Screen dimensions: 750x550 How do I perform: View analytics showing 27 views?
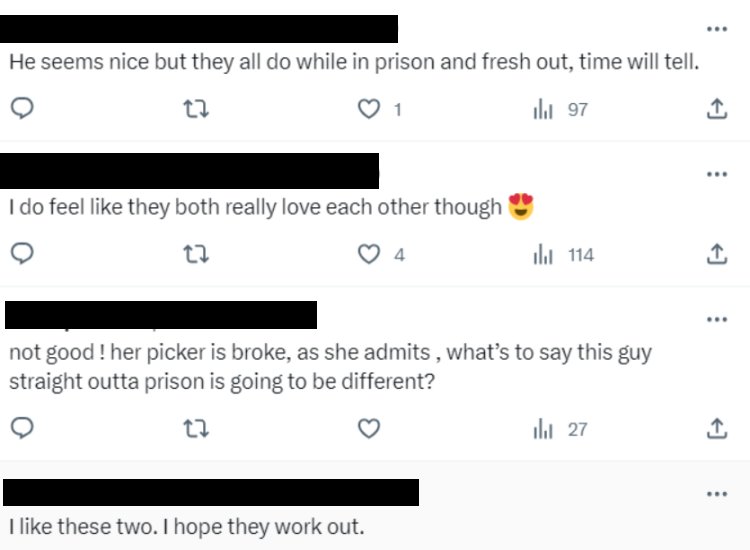point(560,429)
